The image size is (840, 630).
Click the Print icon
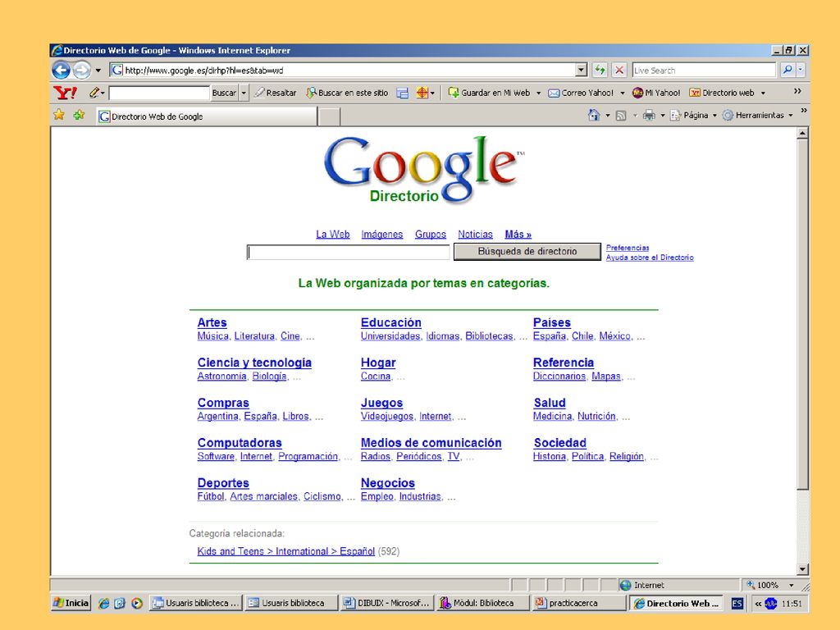(649, 115)
